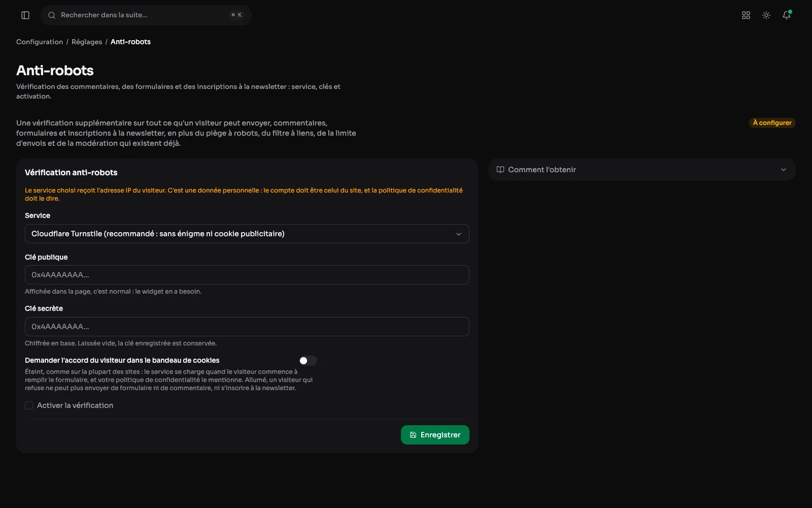Click the search magnifier icon
This screenshot has height=508, width=812.
(52, 15)
